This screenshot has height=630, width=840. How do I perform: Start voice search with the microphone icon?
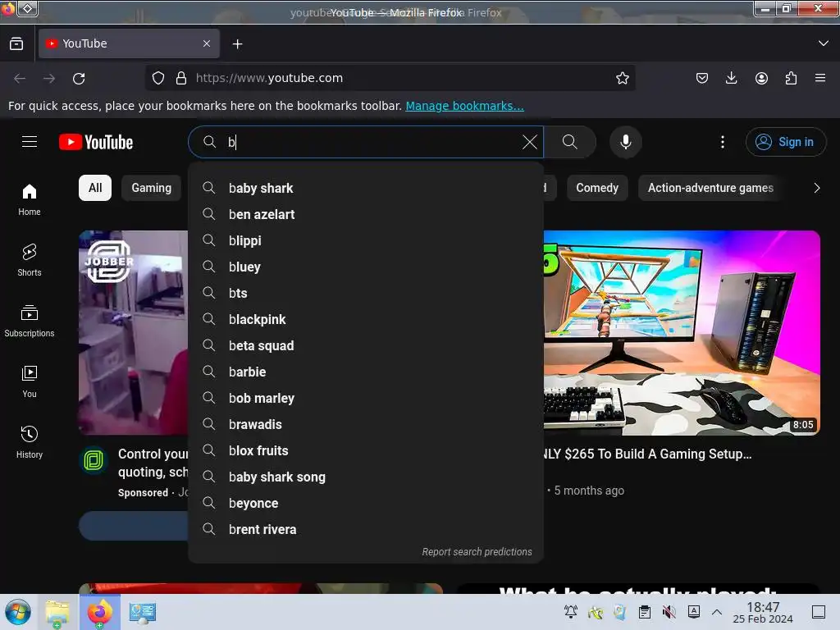click(x=625, y=142)
